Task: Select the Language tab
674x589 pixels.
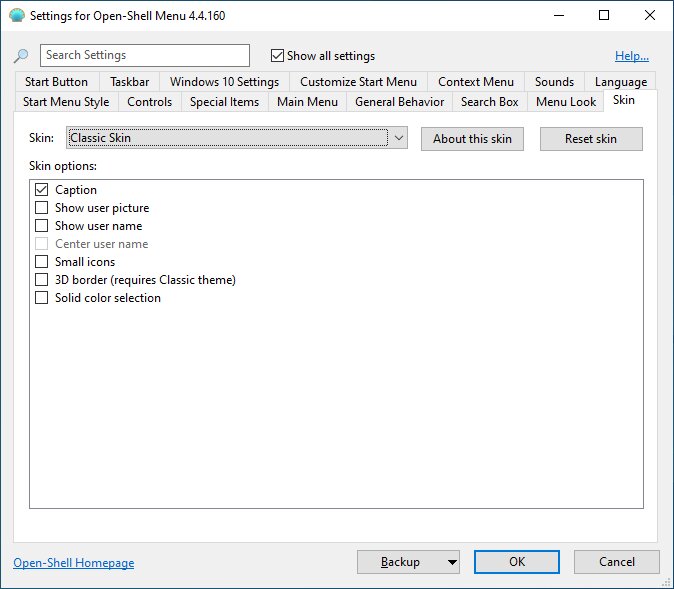Action: point(621,82)
